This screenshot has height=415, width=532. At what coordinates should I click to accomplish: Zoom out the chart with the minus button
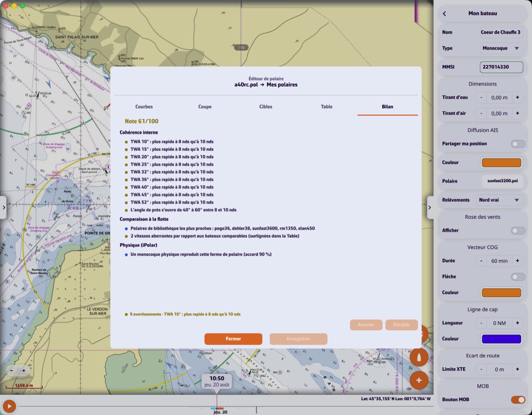(11, 371)
